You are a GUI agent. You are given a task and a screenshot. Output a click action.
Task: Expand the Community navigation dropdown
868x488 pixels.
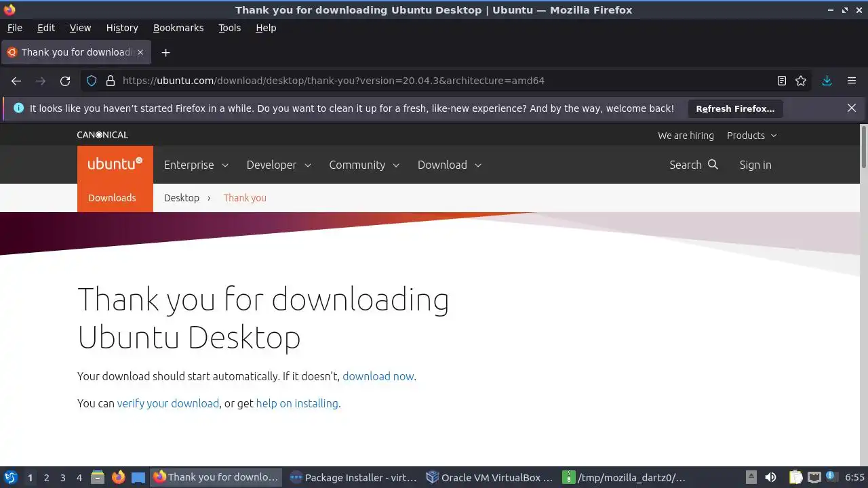364,165
